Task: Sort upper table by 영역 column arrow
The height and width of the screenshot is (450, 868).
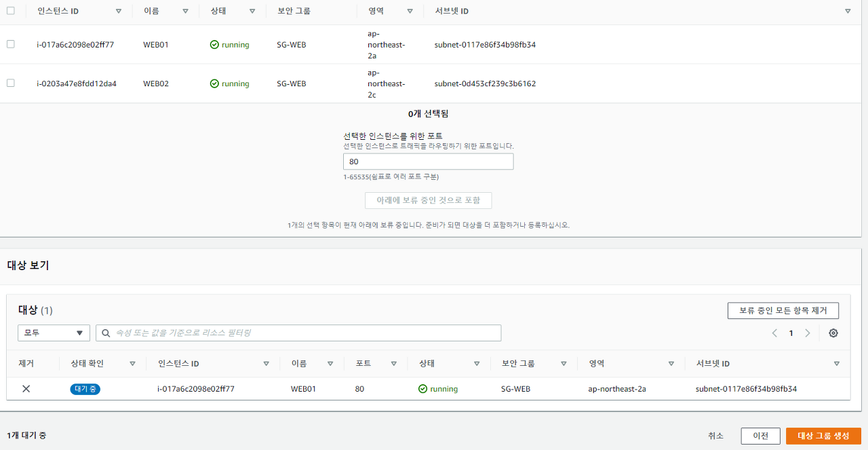Action: (x=410, y=12)
